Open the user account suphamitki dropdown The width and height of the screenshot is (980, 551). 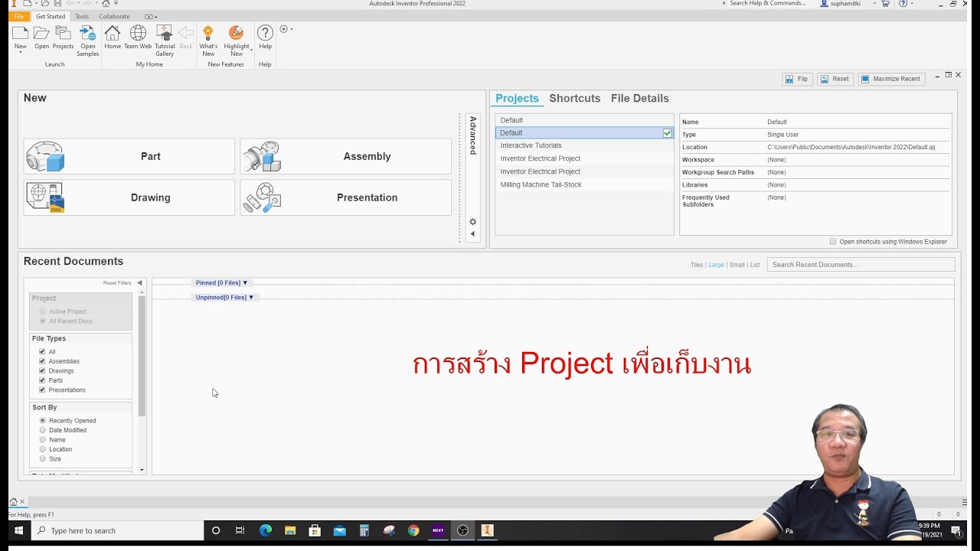pos(875,4)
